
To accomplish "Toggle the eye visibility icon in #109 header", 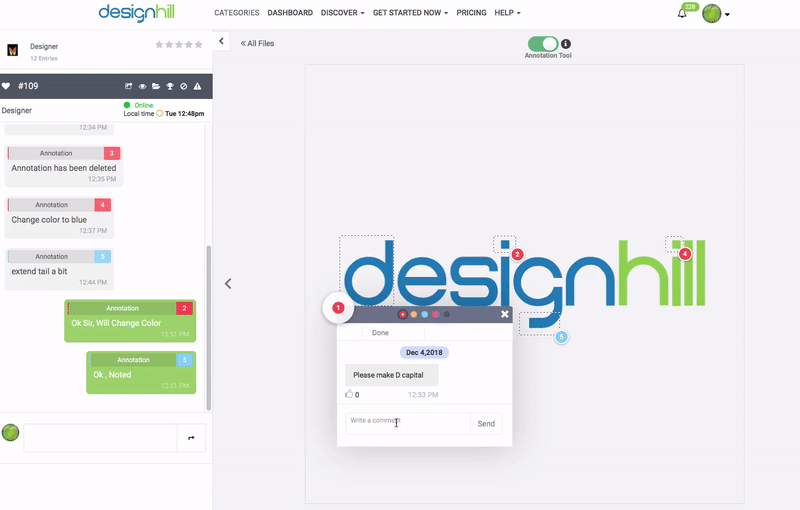I will pyautogui.click(x=142, y=86).
